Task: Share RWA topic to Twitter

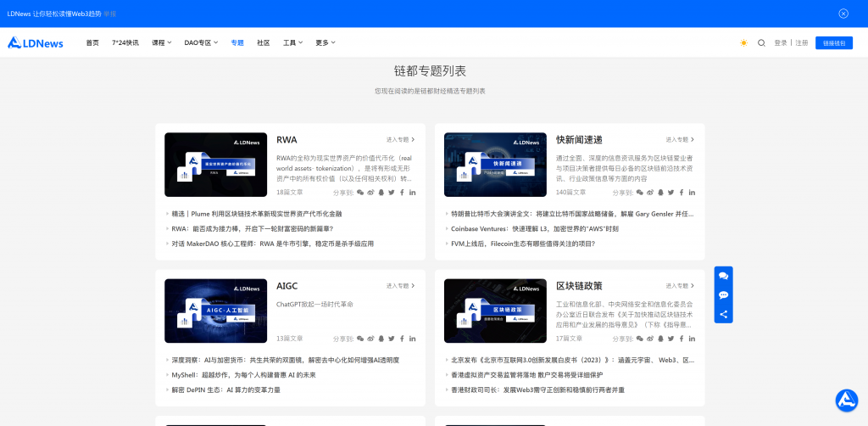Action: coord(392,193)
